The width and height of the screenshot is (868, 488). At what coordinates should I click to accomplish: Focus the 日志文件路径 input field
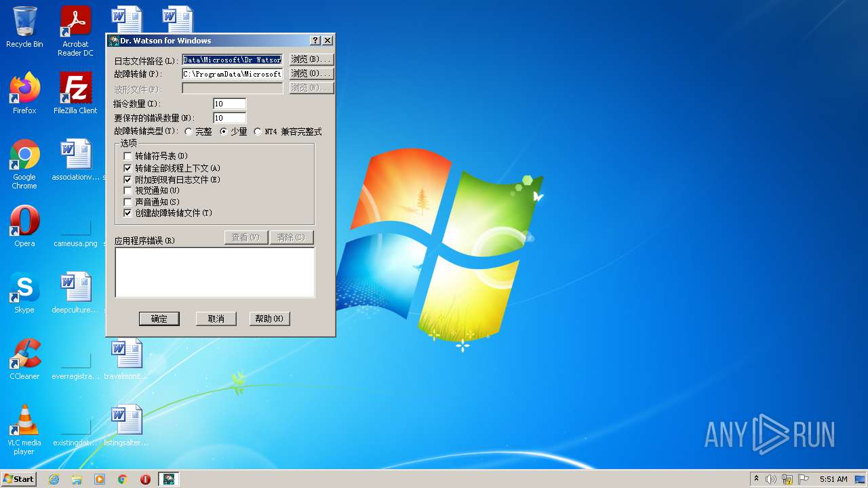[233, 60]
